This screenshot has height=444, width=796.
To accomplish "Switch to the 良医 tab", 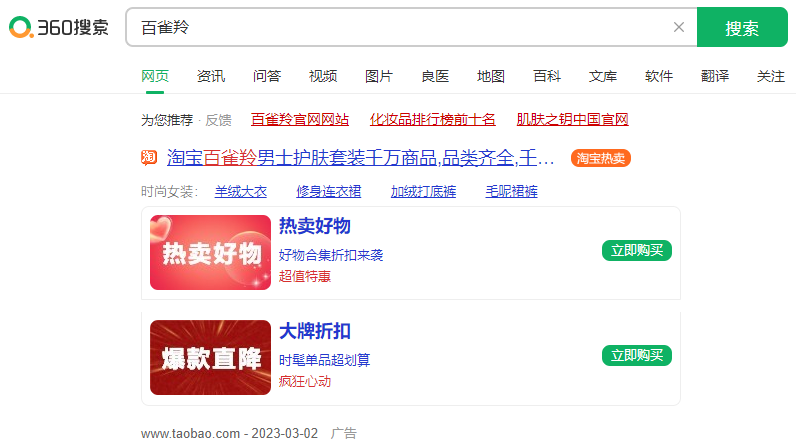I will coord(435,77).
